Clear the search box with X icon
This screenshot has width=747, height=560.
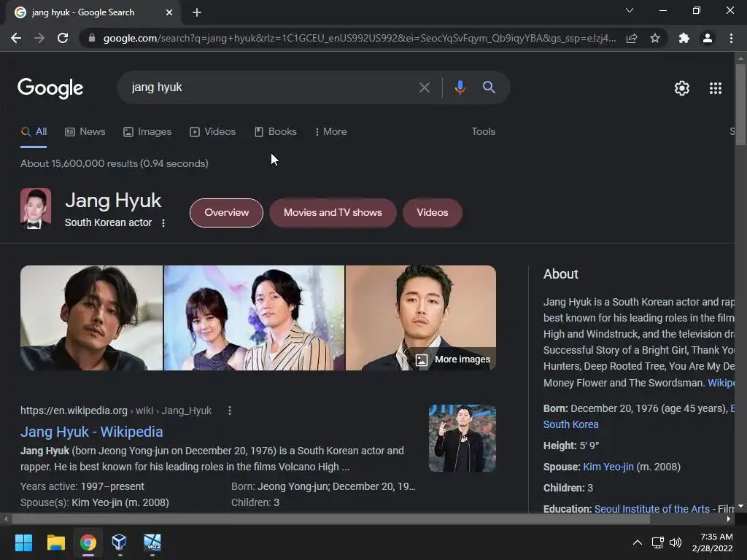click(424, 87)
